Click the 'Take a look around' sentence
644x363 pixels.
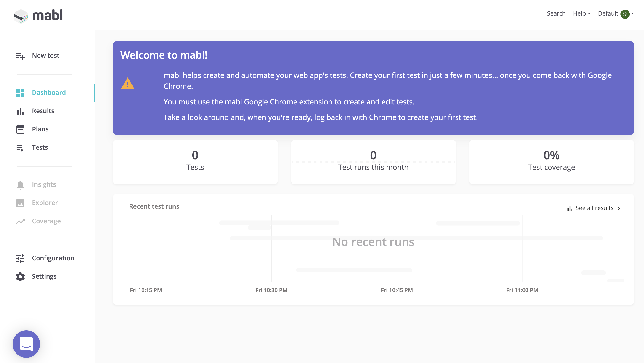(321, 117)
